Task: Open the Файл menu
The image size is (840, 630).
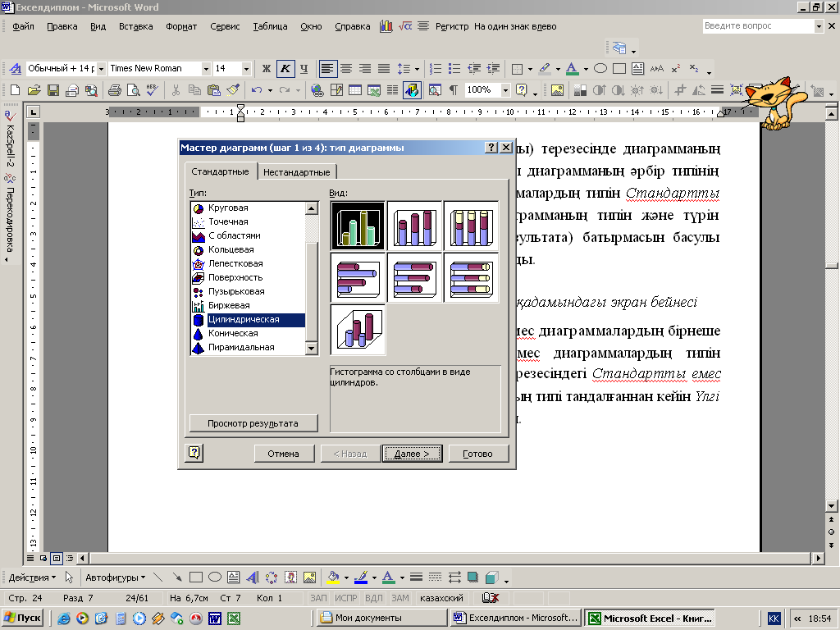Action: point(23,26)
